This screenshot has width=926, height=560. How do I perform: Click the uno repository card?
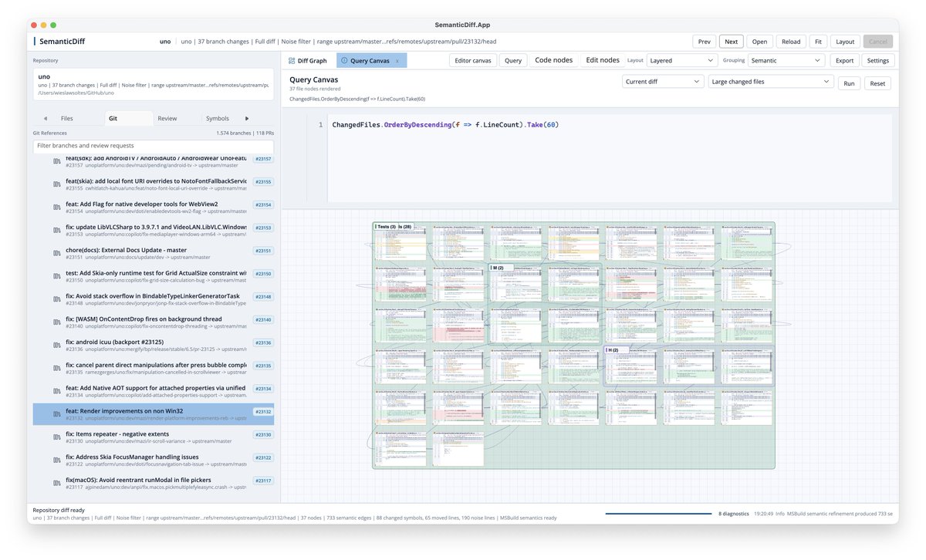pyautogui.click(x=153, y=85)
